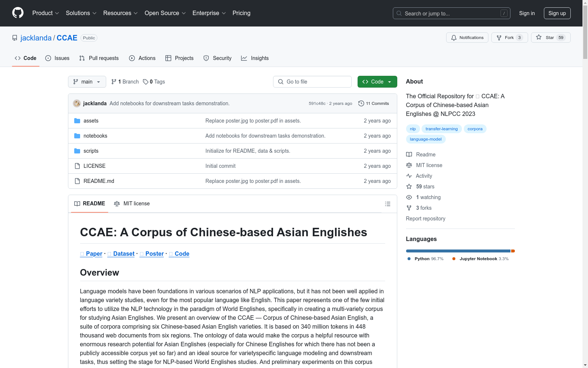The image size is (588, 368).
Task: Open the green Code dropdown button
Action: 377,82
